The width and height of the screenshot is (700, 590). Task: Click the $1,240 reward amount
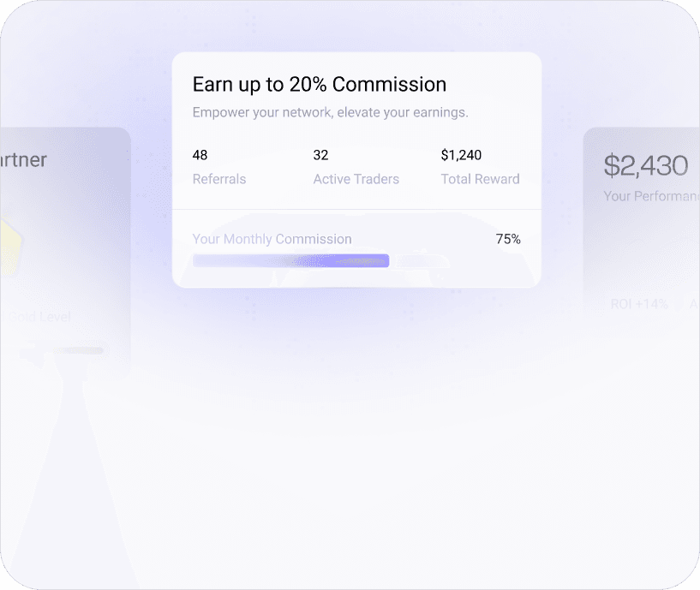tap(461, 155)
